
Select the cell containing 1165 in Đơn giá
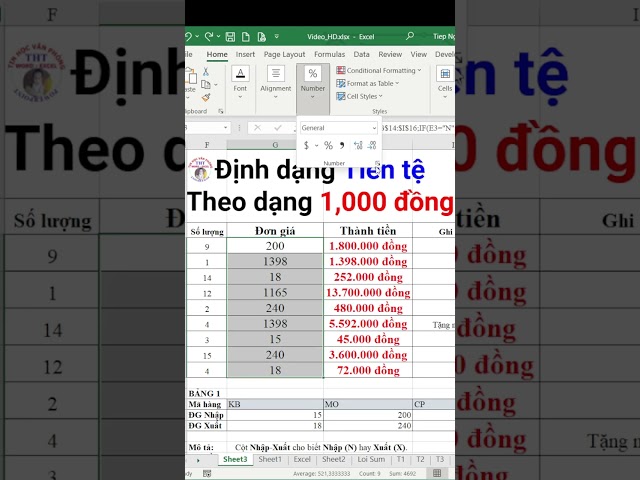click(x=275, y=293)
